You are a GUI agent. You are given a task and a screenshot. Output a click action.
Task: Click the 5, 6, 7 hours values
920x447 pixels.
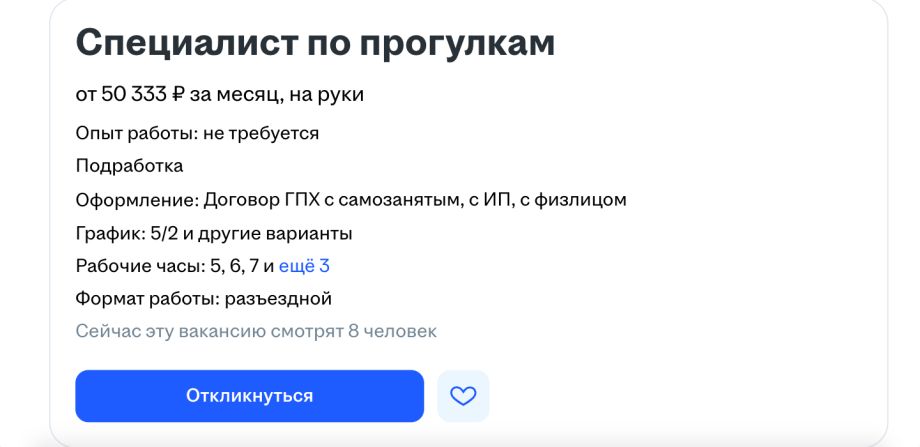click(234, 266)
